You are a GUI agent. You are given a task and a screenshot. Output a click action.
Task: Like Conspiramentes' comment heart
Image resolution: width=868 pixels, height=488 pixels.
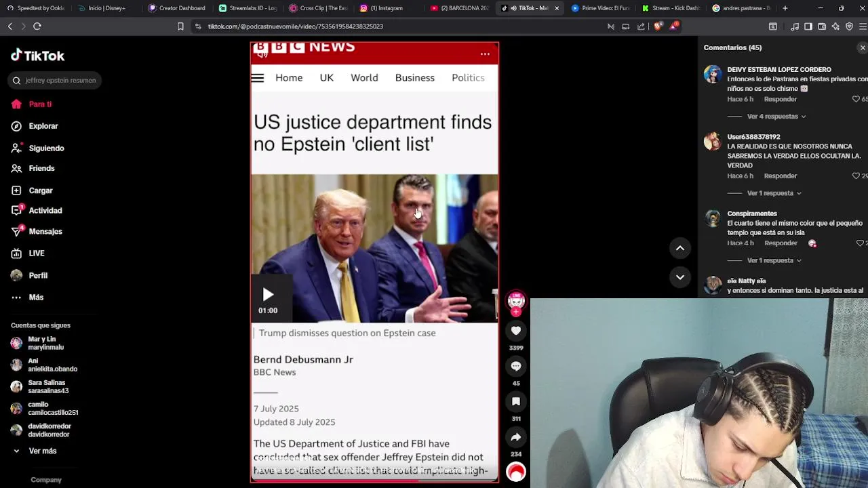click(x=860, y=243)
